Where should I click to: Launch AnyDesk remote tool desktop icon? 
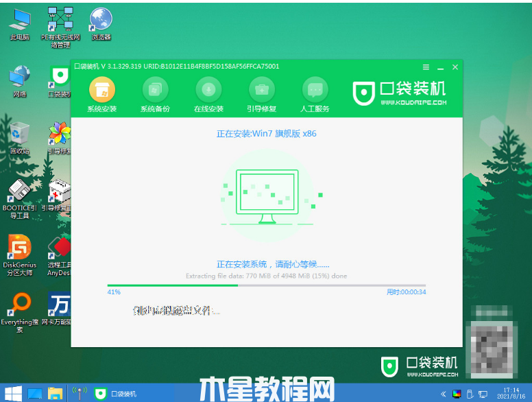[x=59, y=256]
